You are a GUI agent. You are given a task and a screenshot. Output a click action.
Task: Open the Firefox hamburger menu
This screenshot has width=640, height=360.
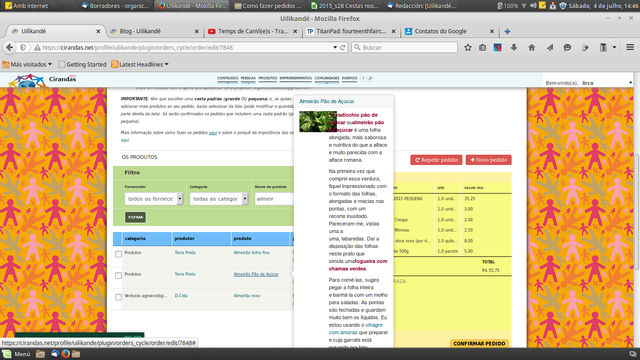pos(630,47)
